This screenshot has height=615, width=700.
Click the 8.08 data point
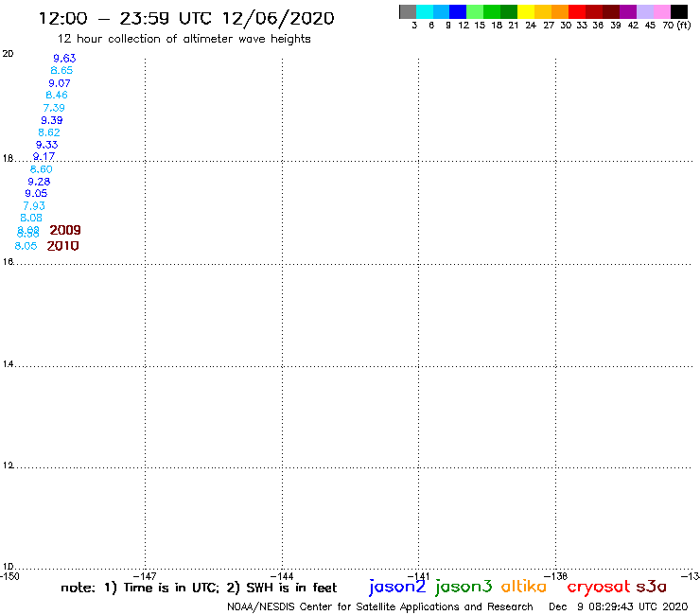tap(31, 218)
